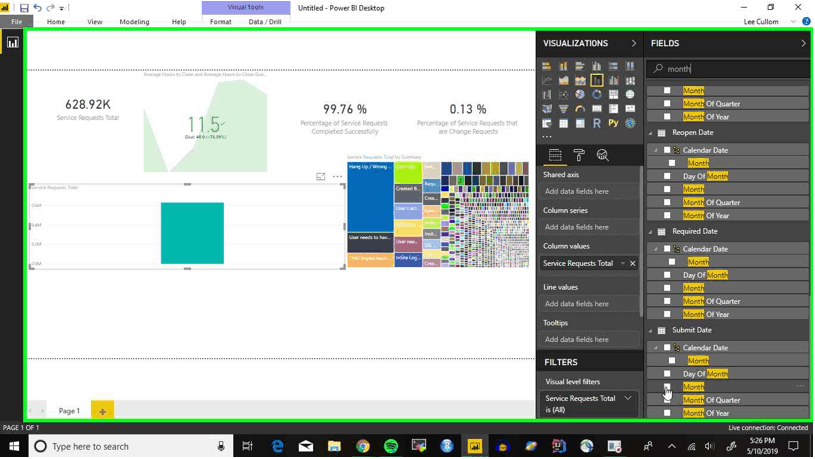Choose the Scatter chart visual
The image size is (815, 459).
pyautogui.click(x=563, y=95)
